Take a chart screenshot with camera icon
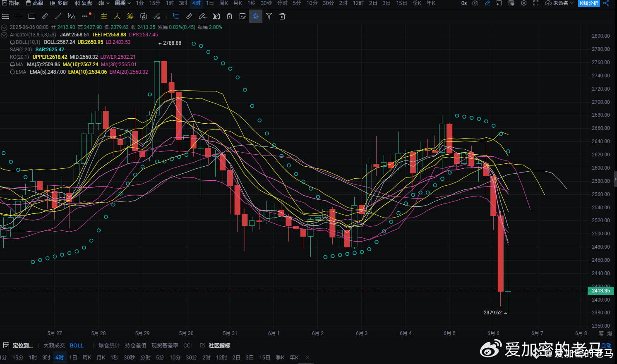The image size is (617, 364). [475, 3]
